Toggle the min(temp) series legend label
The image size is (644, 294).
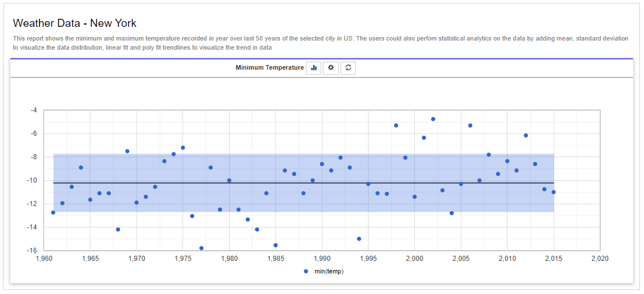click(x=329, y=271)
